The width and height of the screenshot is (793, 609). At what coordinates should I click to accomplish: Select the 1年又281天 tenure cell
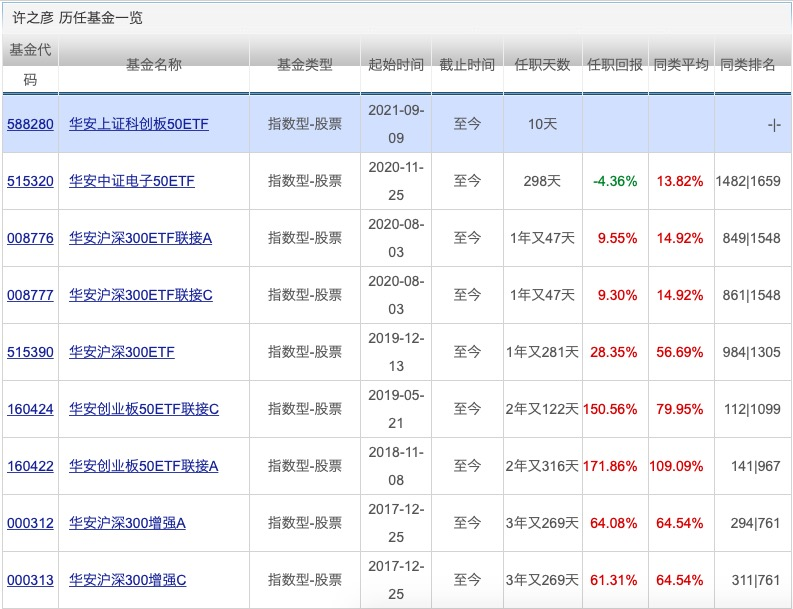[x=542, y=353]
